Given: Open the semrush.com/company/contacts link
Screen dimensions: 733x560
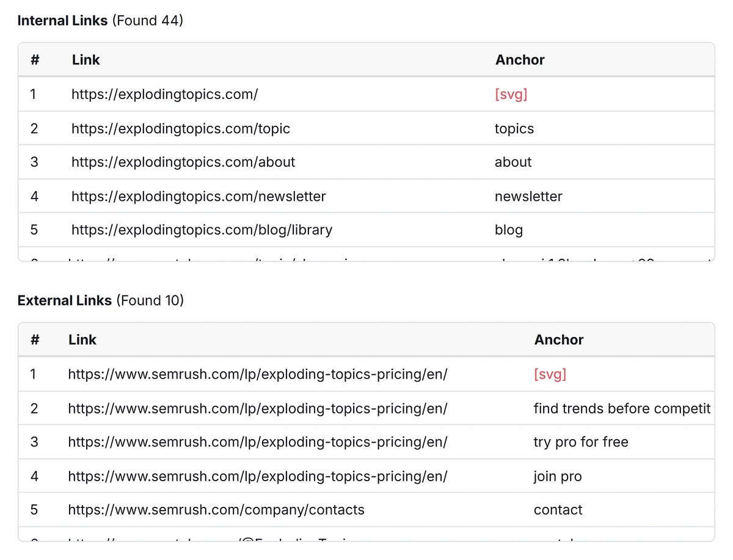Looking at the screenshot, I should [x=216, y=509].
